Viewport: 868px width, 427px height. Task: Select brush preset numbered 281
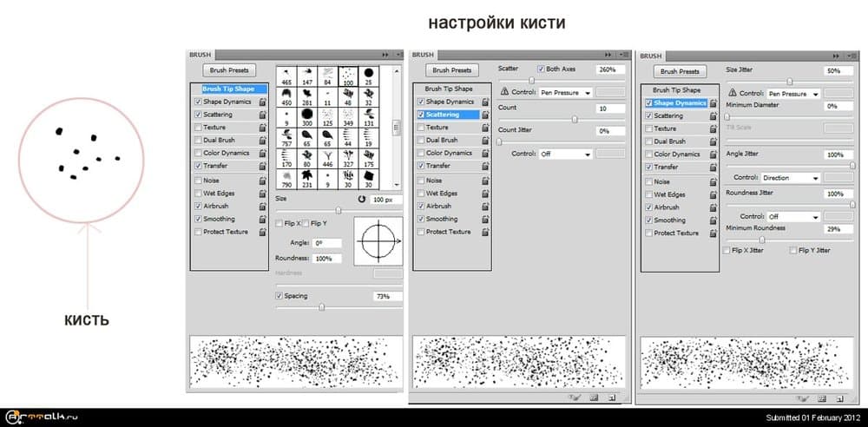307,96
